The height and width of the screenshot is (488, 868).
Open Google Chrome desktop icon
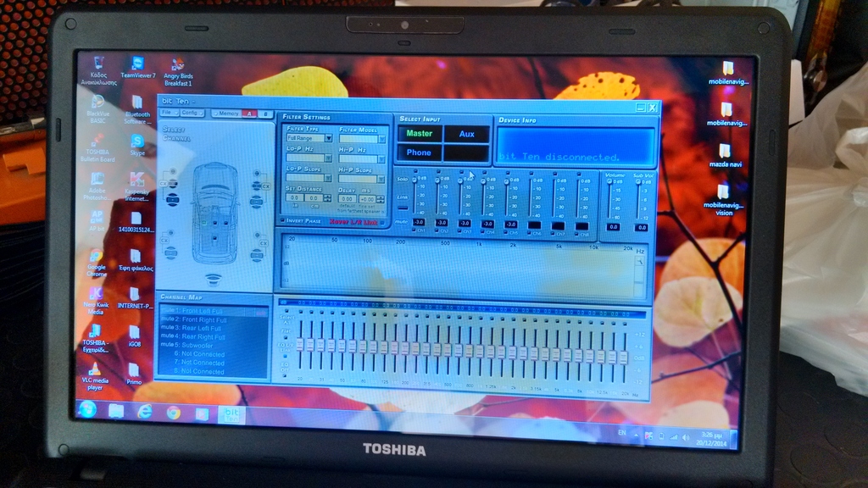[97, 263]
